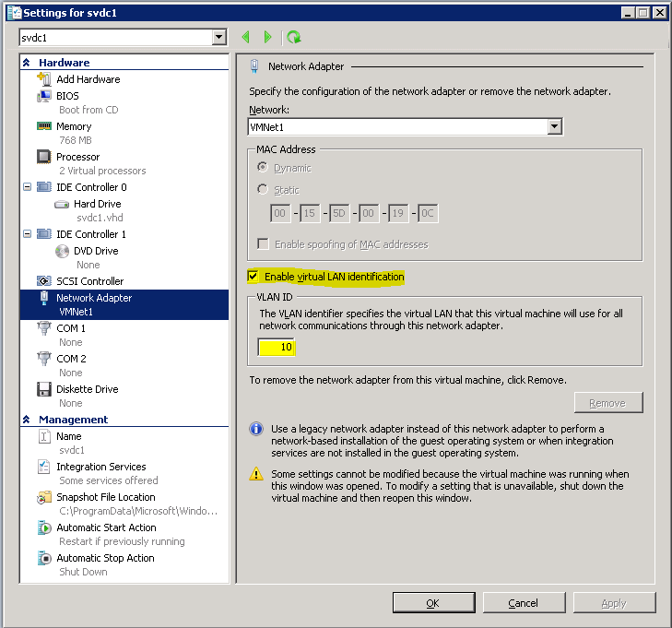Viewport: 672px width, 628px height.
Task: Toggle Enable spoofing of MAC addresses checkbox
Action: pos(263,243)
